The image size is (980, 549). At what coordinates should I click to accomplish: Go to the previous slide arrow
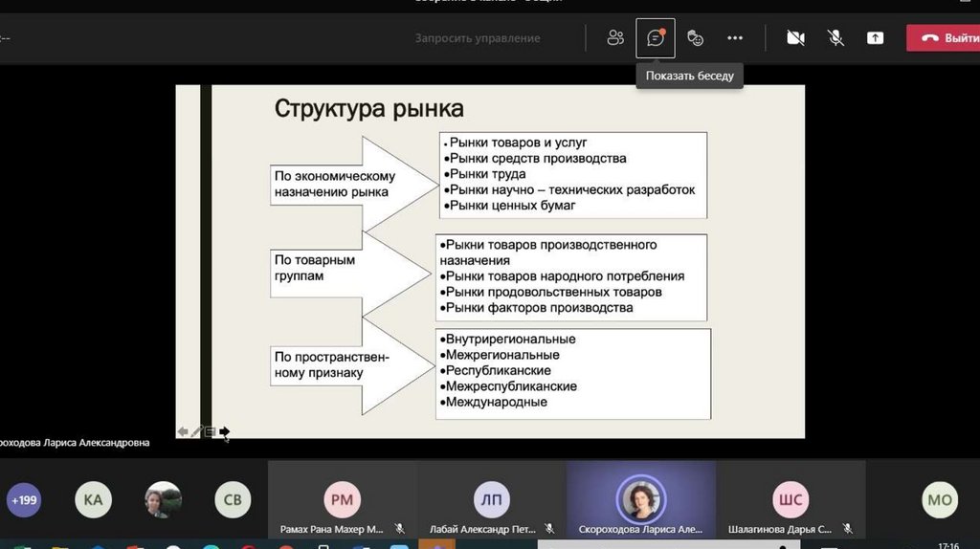coord(183,431)
